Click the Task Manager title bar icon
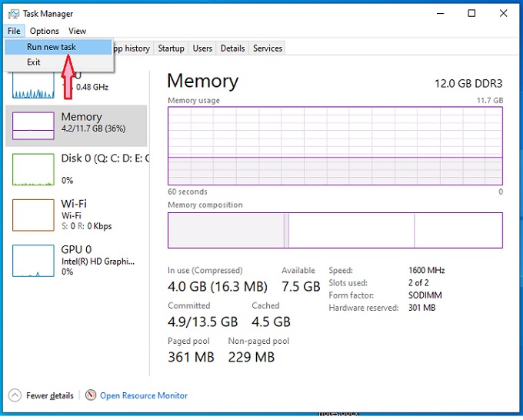This screenshot has width=523, height=420. click(12, 14)
